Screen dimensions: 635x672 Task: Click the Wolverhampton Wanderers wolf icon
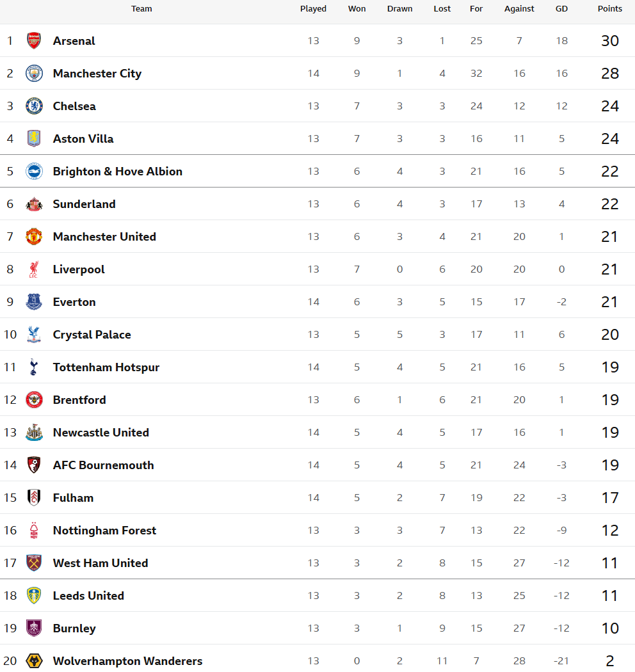pyautogui.click(x=34, y=661)
